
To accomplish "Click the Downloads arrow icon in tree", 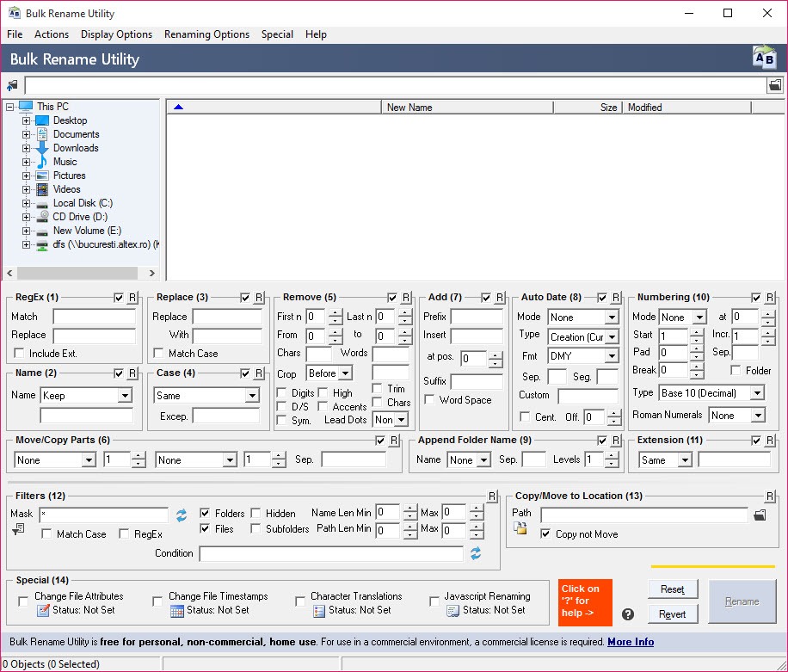I will (x=43, y=148).
